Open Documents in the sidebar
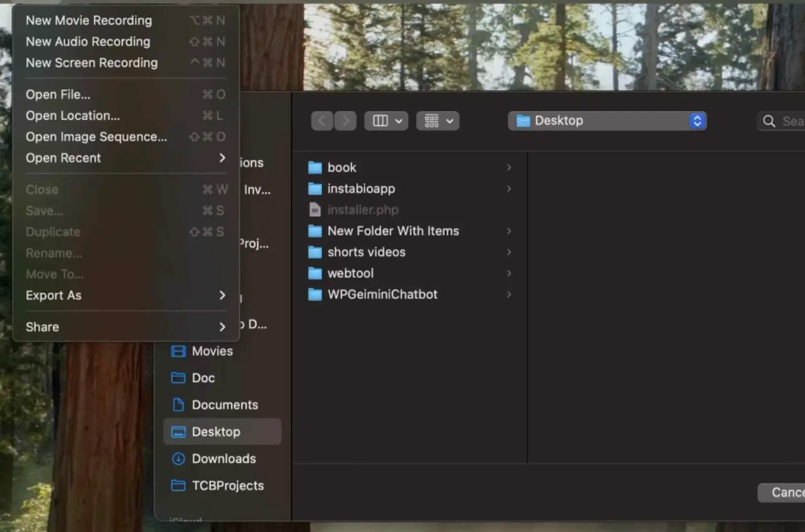The width and height of the screenshot is (805, 532). pos(222,405)
